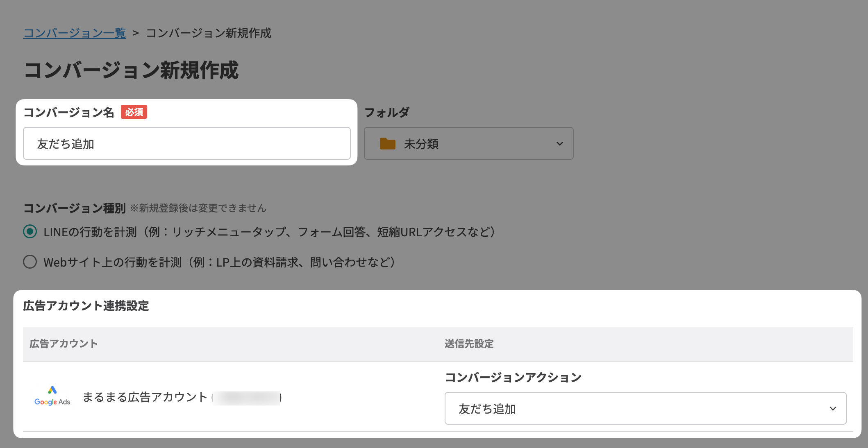Go back to コンバージョン一覧 breadcrumb link
The height and width of the screenshot is (448, 868).
click(x=75, y=33)
